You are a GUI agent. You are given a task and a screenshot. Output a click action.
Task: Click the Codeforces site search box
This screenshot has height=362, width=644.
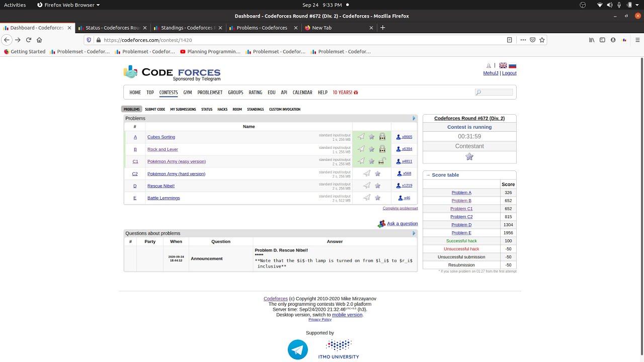[x=494, y=93]
